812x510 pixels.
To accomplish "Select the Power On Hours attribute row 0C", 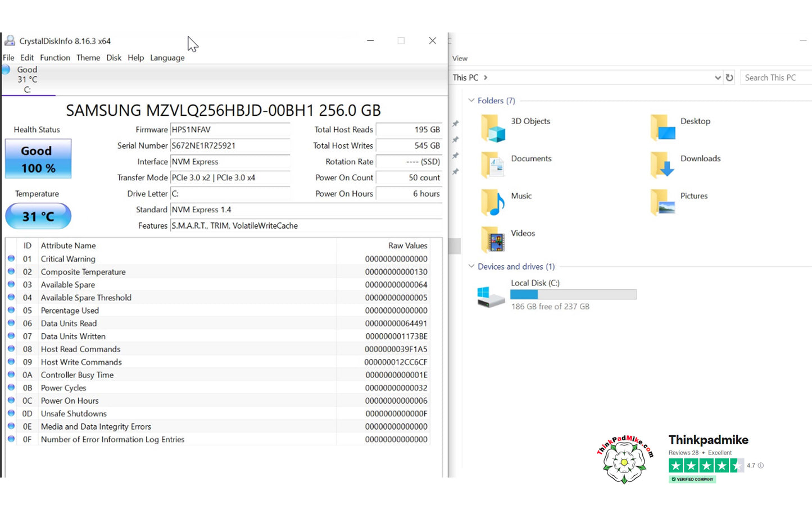I will (x=218, y=401).
